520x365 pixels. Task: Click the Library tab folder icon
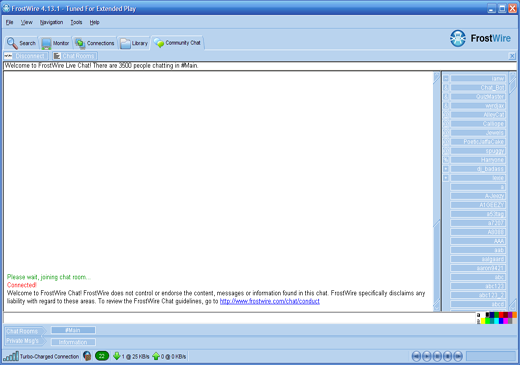(x=125, y=44)
